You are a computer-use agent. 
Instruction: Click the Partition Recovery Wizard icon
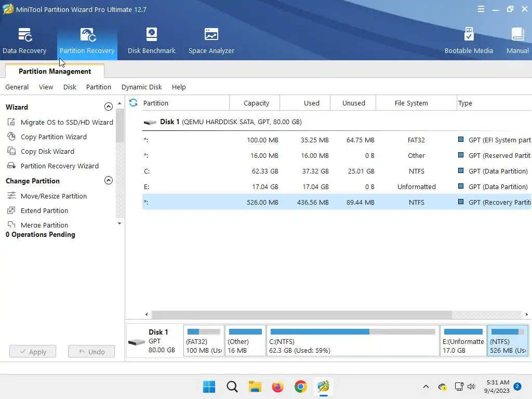click(x=11, y=166)
